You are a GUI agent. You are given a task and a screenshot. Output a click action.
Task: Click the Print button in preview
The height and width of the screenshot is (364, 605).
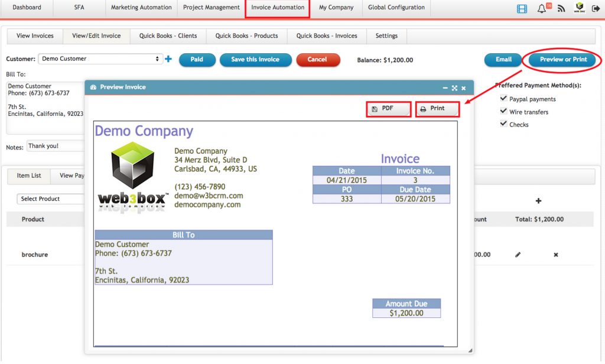point(438,109)
